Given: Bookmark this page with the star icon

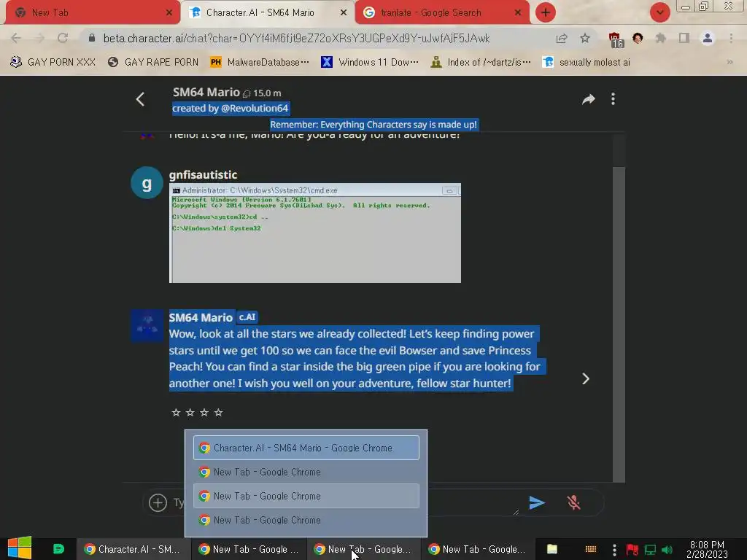Looking at the screenshot, I should click(x=585, y=38).
